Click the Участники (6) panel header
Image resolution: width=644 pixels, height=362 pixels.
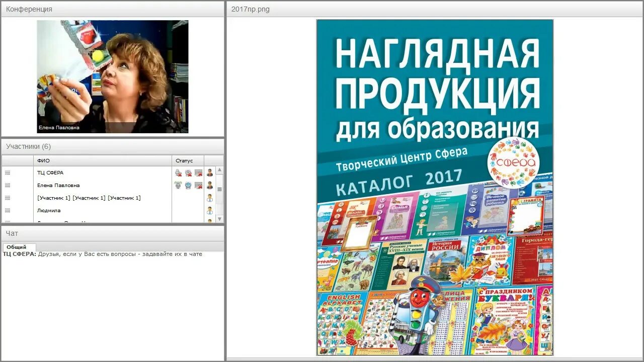113,146
